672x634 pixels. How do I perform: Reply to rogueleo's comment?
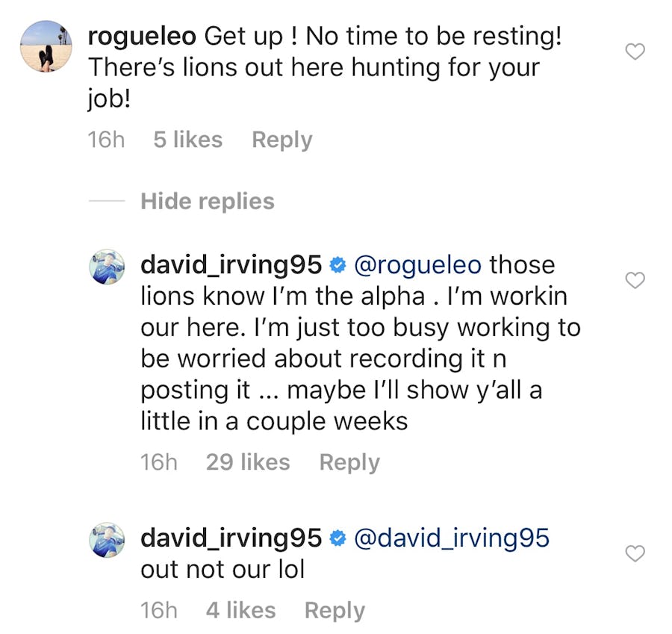[x=281, y=140]
